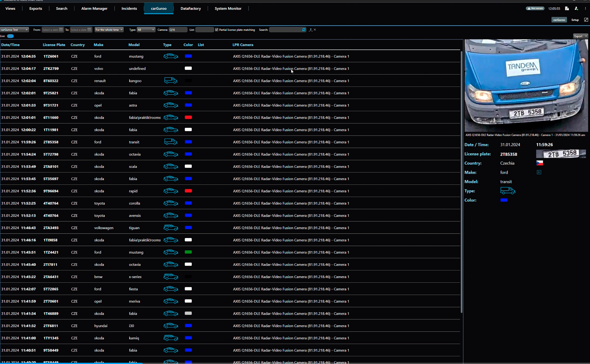The width and height of the screenshot is (590, 364).
Task: Click SUV type icon in volkswagen tiguan row
Action: 170,228
